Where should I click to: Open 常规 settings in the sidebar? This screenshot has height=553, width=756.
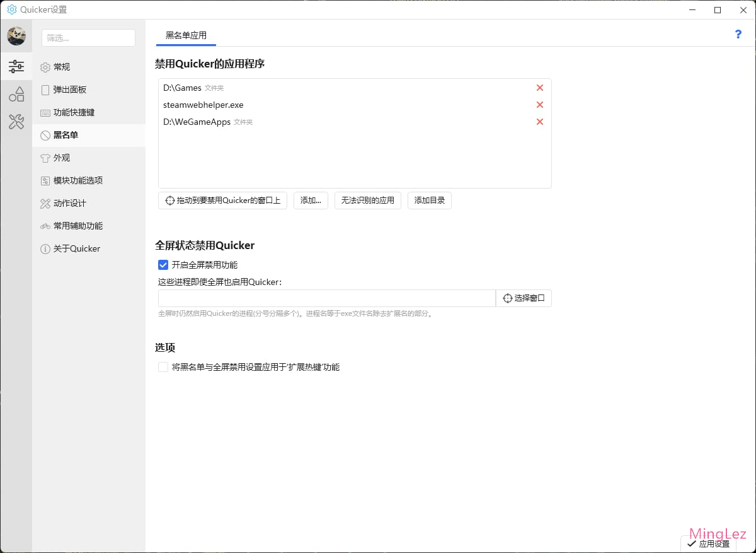tap(62, 67)
